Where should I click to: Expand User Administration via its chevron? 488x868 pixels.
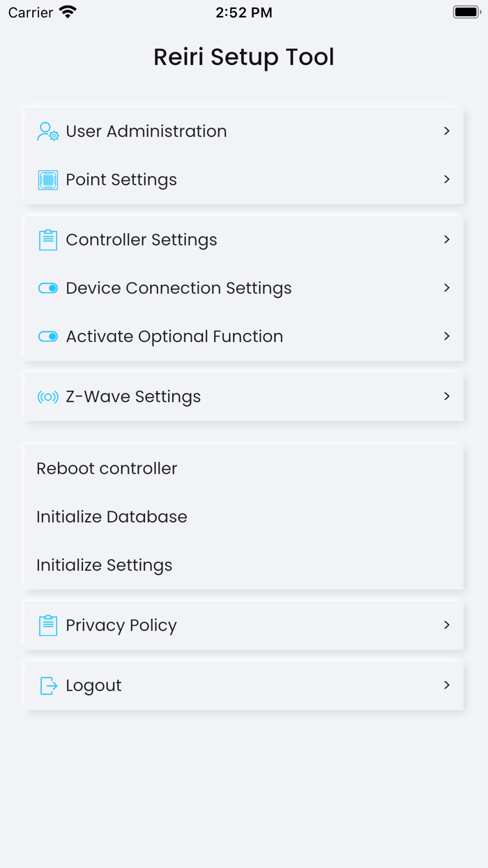pyautogui.click(x=447, y=131)
